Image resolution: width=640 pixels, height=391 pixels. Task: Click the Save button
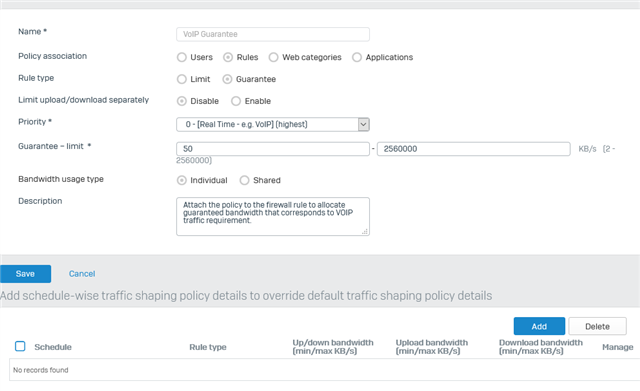point(25,274)
